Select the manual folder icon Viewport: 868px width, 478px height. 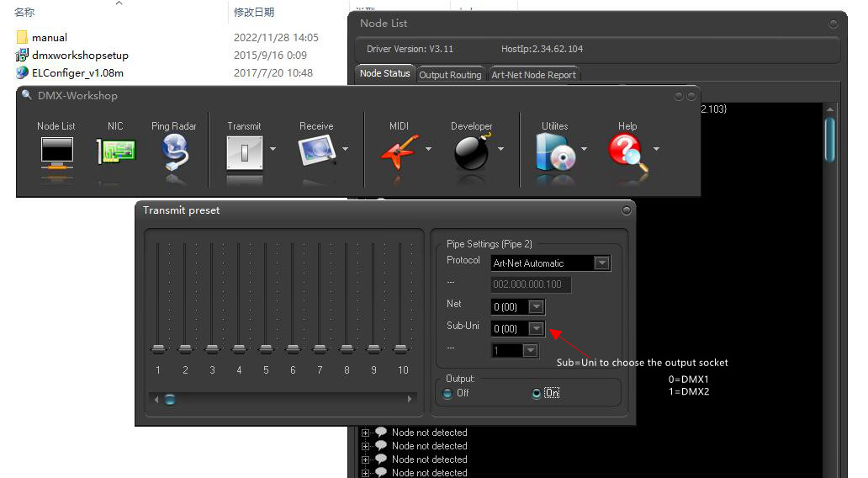(x=22, y=37)
